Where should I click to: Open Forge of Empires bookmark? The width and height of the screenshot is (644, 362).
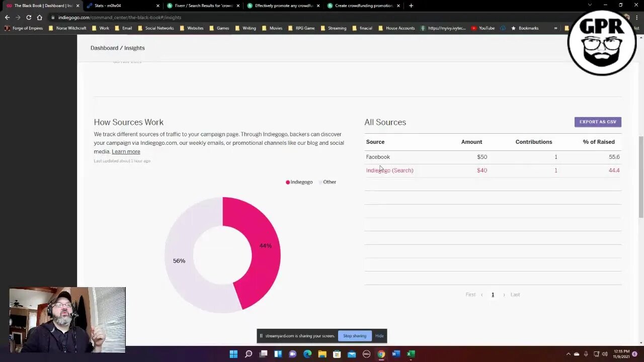[24, 28]
